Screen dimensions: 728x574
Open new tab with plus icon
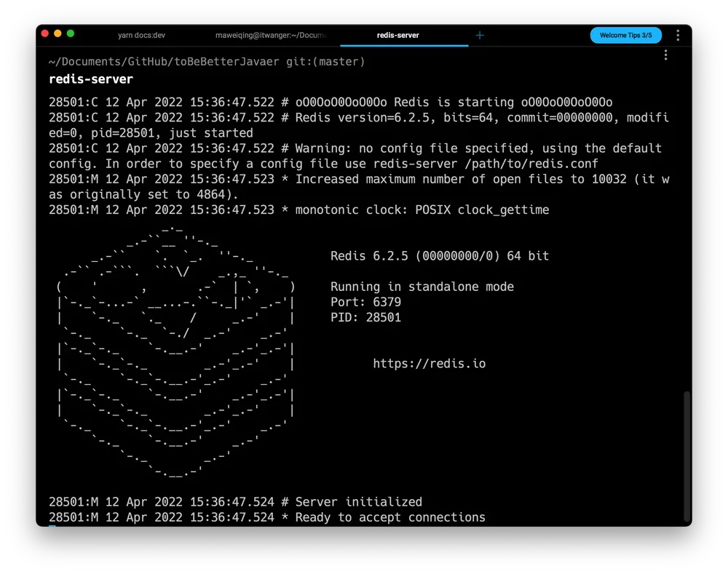click(480, 35)
